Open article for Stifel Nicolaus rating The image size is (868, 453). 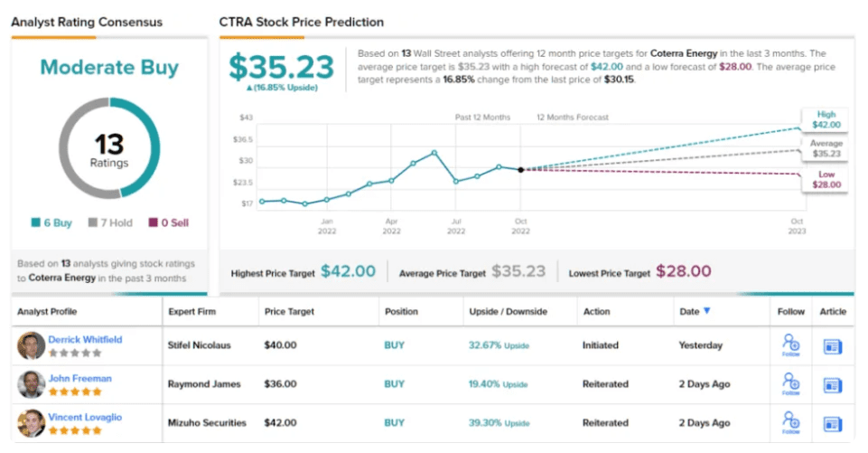pos(832,345)
